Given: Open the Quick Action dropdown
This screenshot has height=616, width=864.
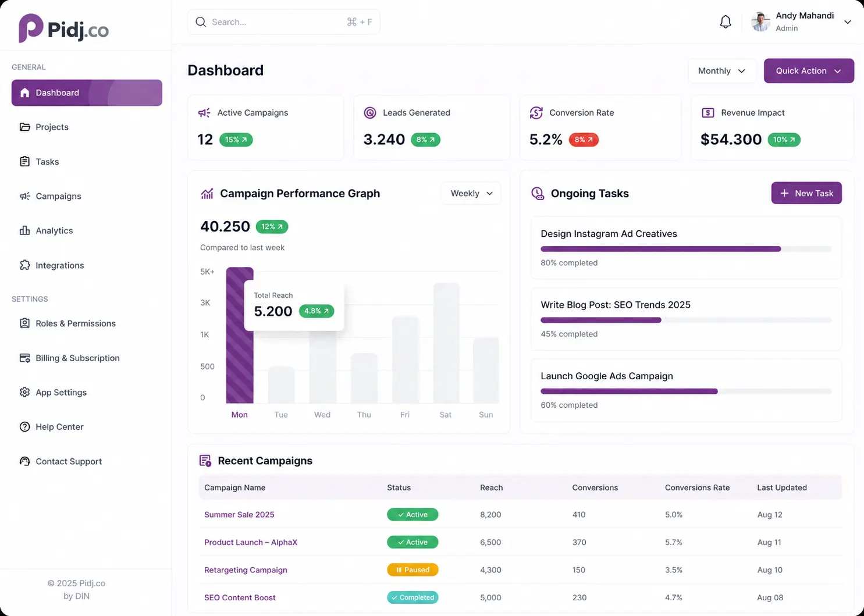Looking at the screenshot, I should (x=809, y=71).
